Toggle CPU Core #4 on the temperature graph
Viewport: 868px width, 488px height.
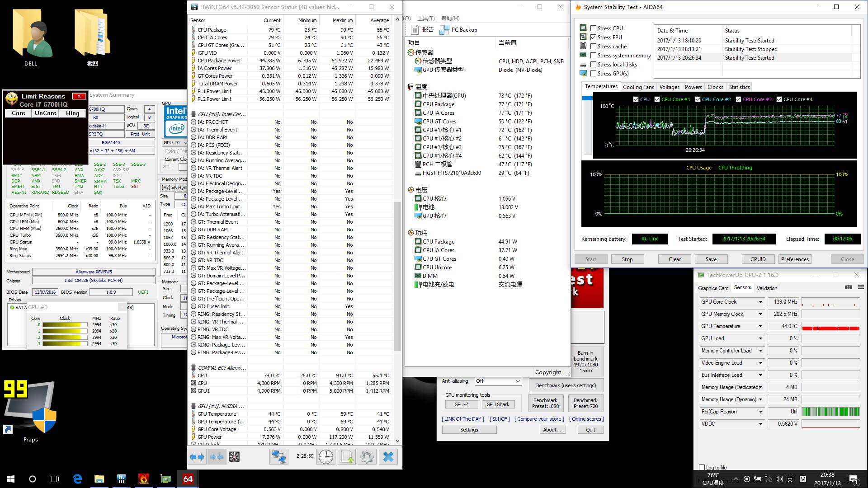pos(779,99)
